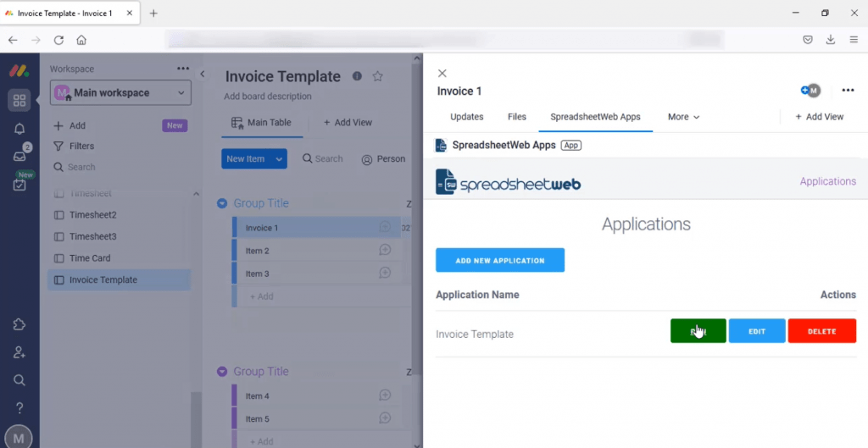Open the browser downloads icon
Image resolution: width=868 pixels, height=448 pixels.
831,40
